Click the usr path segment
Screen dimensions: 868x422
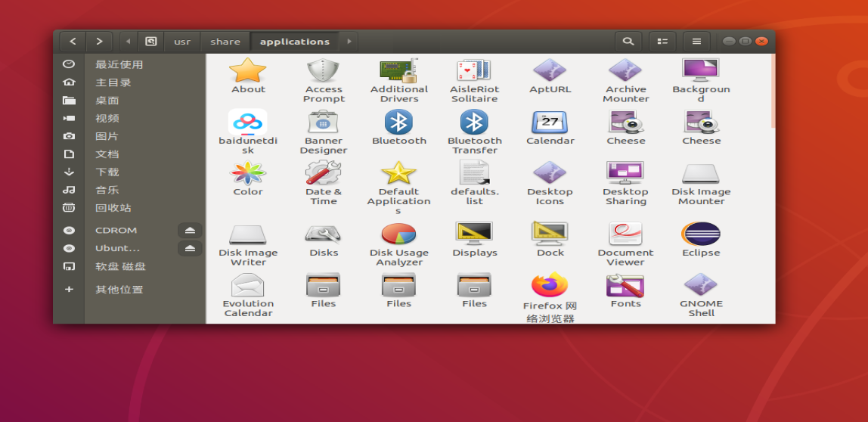point(182,42)
